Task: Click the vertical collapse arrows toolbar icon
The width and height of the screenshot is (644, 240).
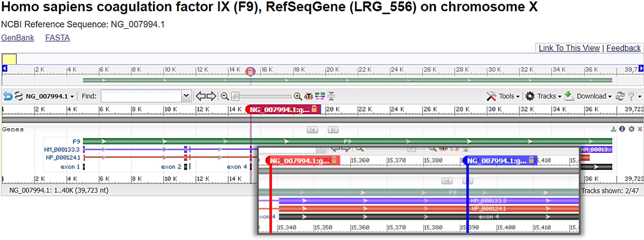Action: pos(331,96)
